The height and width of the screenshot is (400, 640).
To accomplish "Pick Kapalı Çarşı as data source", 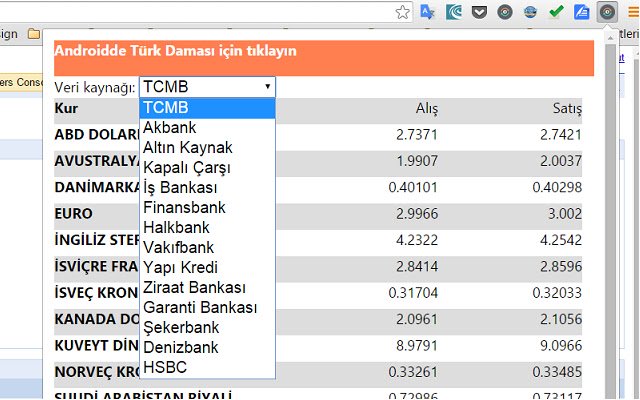I will (x=207, y=168).
